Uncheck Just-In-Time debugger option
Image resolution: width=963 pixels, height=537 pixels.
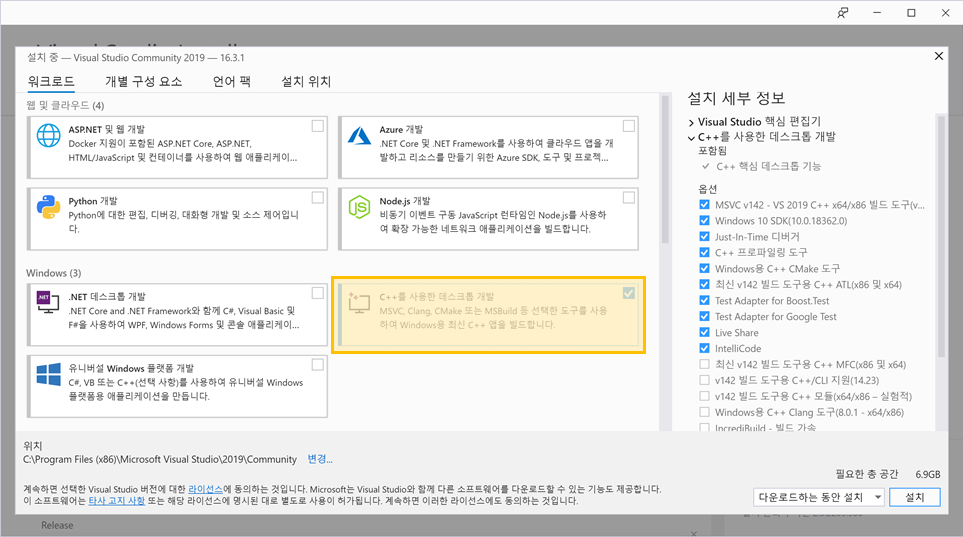click(704, 237)
